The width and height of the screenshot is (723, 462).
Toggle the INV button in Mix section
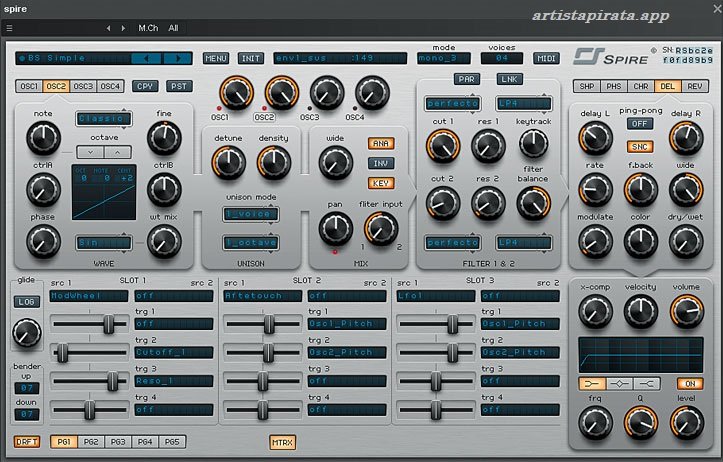point(381,163)
